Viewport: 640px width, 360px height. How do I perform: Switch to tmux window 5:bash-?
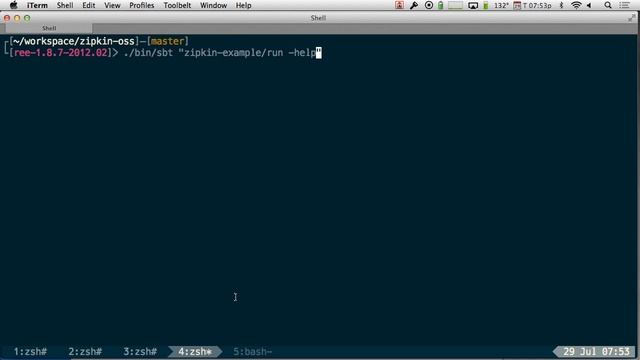coord(252,351)
